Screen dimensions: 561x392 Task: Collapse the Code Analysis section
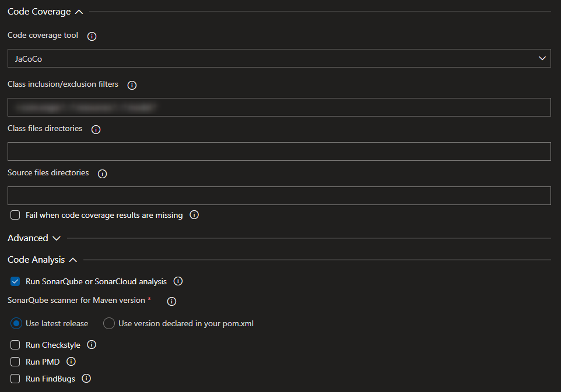[73, 260]
